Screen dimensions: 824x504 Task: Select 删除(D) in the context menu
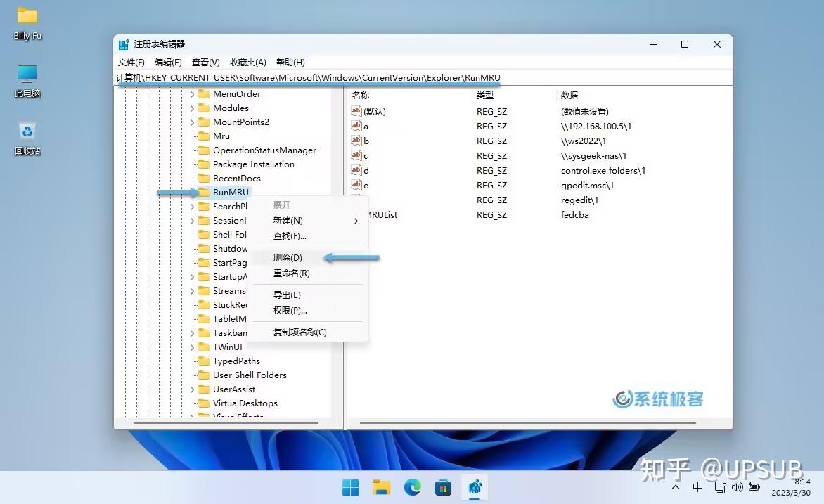[287, 257]
